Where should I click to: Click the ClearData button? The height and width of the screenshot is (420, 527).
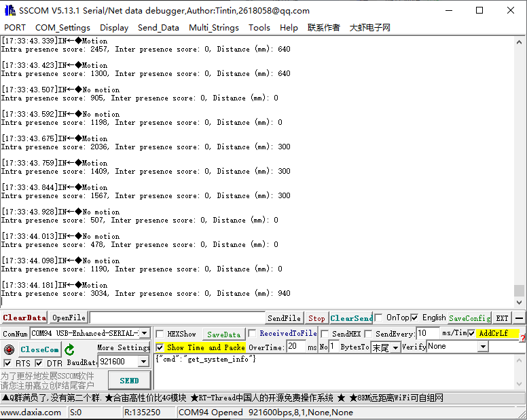click(24, 318)
